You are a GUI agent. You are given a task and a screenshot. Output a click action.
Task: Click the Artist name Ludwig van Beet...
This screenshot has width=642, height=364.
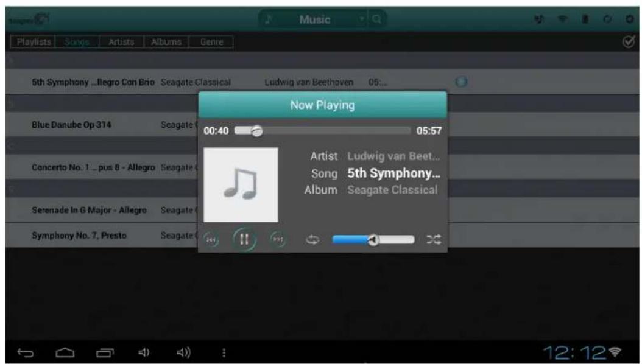coord(393,156)
